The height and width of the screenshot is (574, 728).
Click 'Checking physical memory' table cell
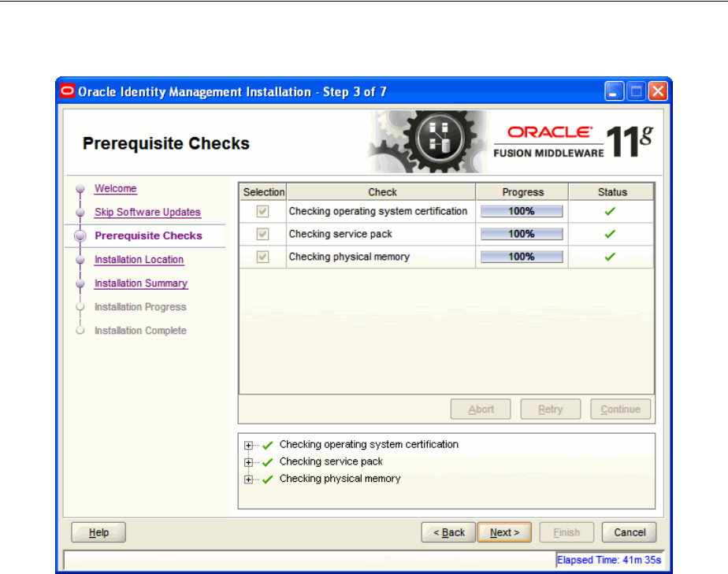coord(381,257)
